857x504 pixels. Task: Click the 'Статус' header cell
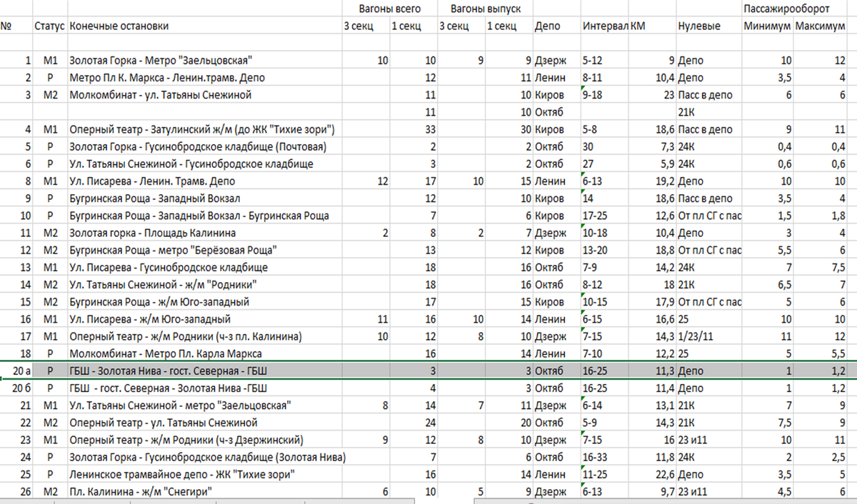coord(49,26)
